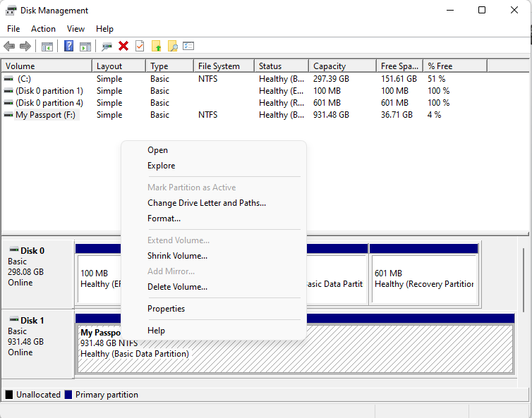This screenshot has height=418, width=532.
Task: Click the checkmark document Properties icon
Action: tap(140, 46)
